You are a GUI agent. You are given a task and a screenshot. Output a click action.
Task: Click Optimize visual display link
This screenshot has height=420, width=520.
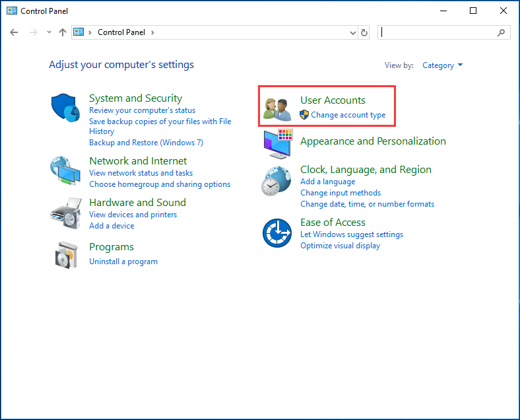[x=340, y=246]
